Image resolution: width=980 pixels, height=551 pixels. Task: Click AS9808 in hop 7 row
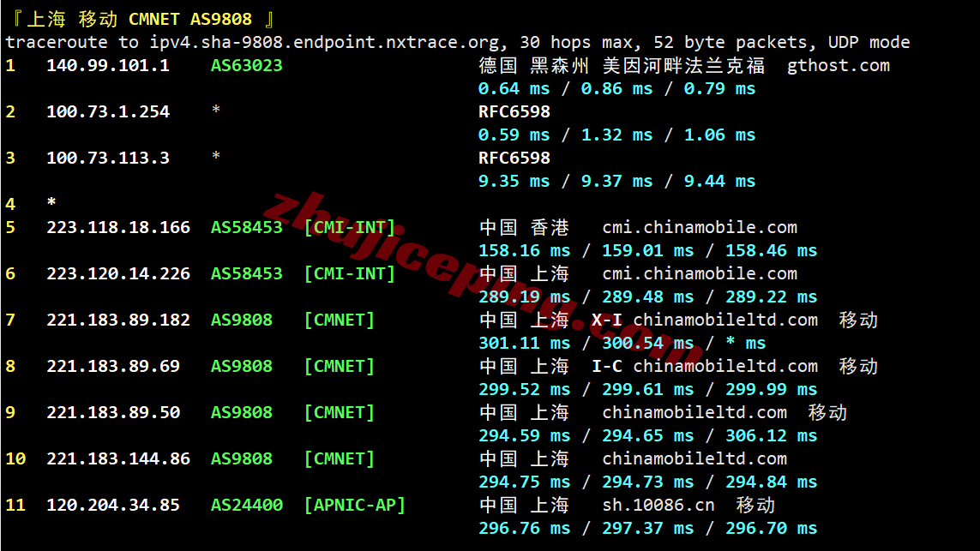tap(242, 320)
